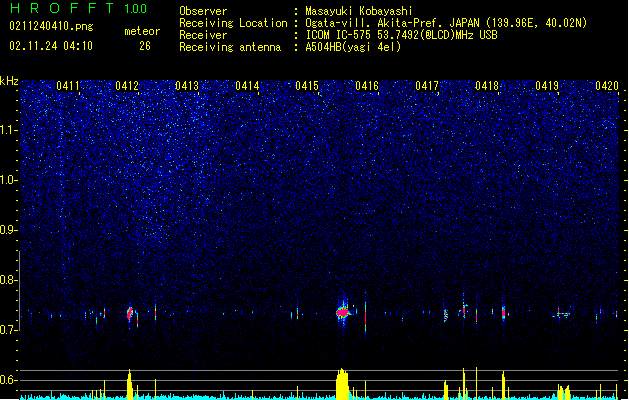The image size is (629, 400).
Task: Click the 0418 time marker
Action: (487, 86)
